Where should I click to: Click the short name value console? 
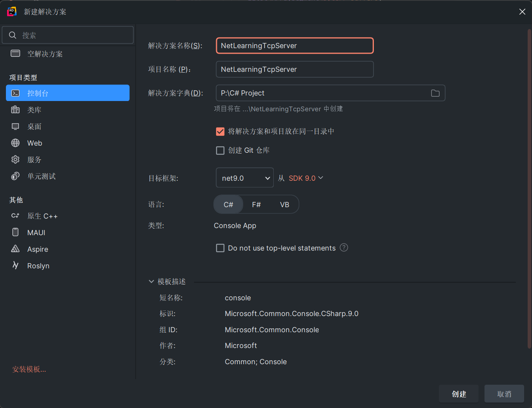coord(238,298)
